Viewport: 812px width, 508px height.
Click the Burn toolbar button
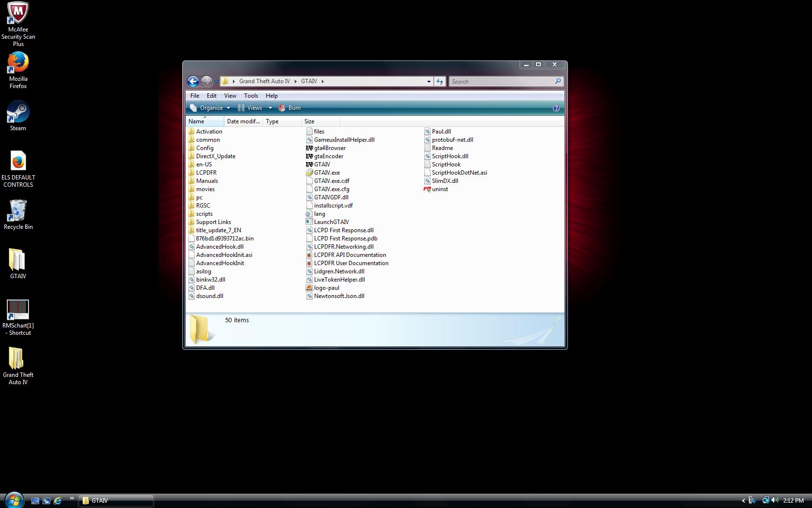[x=290, y=108]
